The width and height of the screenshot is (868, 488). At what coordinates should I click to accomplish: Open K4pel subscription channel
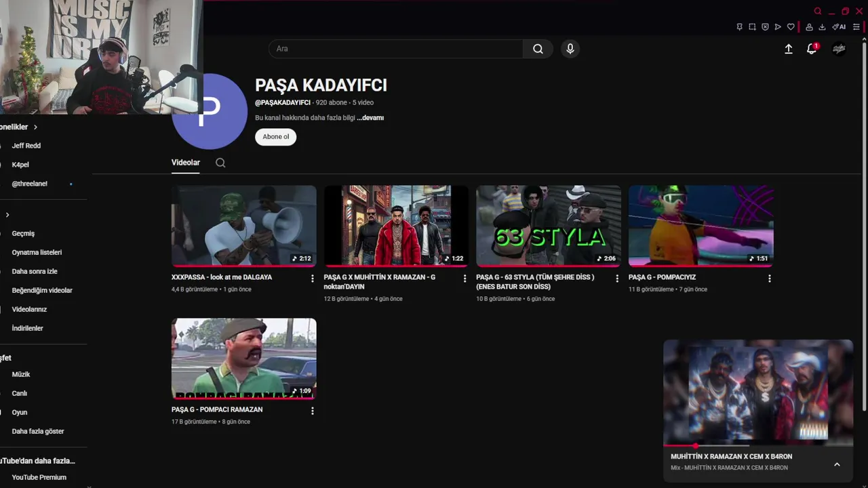[x=20, y=165]
